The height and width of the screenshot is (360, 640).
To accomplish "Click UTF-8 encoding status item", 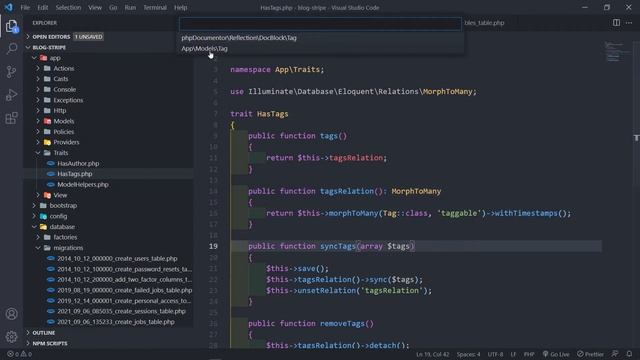I will tap(496, 354).
